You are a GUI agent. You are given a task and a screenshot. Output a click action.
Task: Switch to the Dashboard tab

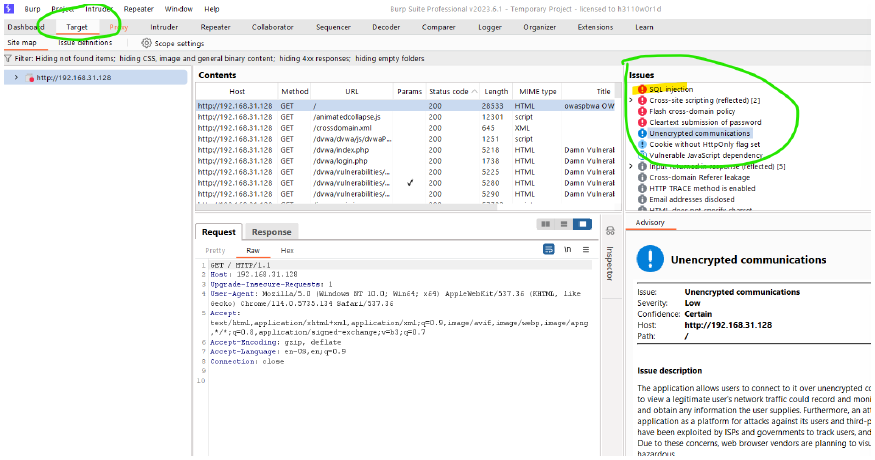26,27
